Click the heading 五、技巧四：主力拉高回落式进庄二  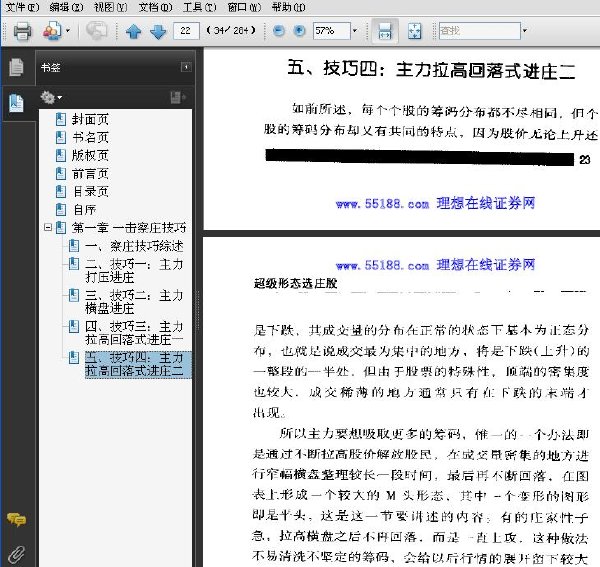tap(431, 70)
